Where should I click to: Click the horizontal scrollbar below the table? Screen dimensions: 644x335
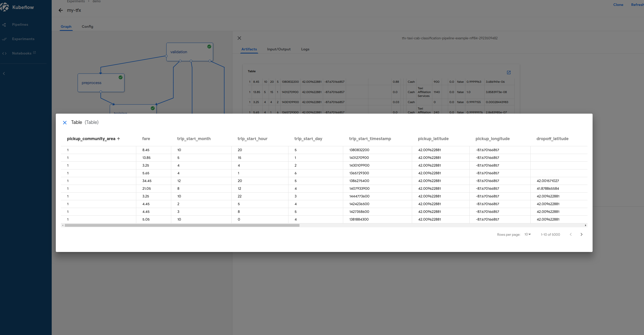[x=180, y=225]
